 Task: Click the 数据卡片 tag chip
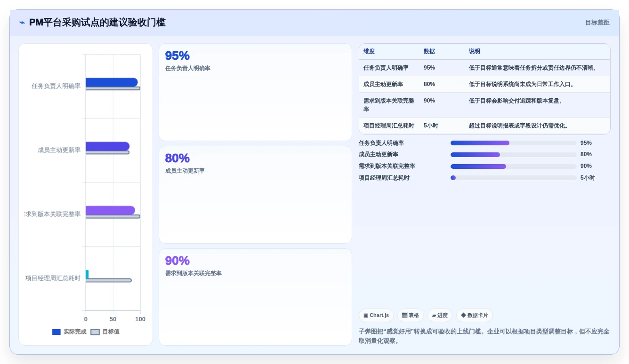tap(475, 316)
